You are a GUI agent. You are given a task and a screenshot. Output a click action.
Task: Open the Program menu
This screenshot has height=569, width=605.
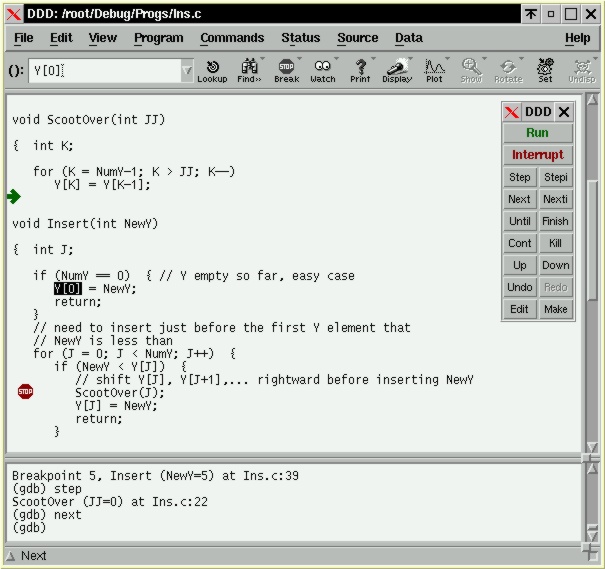point(158,38)
